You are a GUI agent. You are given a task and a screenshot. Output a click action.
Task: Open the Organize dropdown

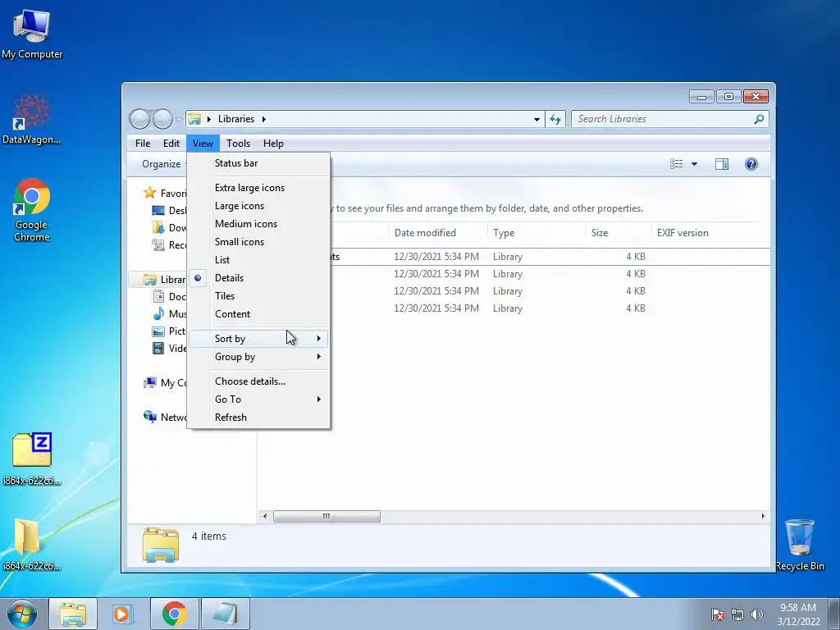coord(163,164)
